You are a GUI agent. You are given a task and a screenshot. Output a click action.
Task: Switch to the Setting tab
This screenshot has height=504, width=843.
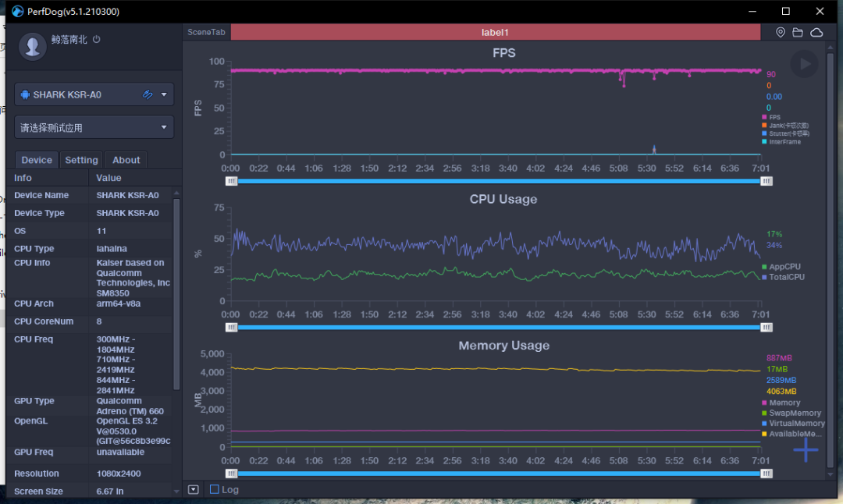pyautogui.click(x=81, y=160)
